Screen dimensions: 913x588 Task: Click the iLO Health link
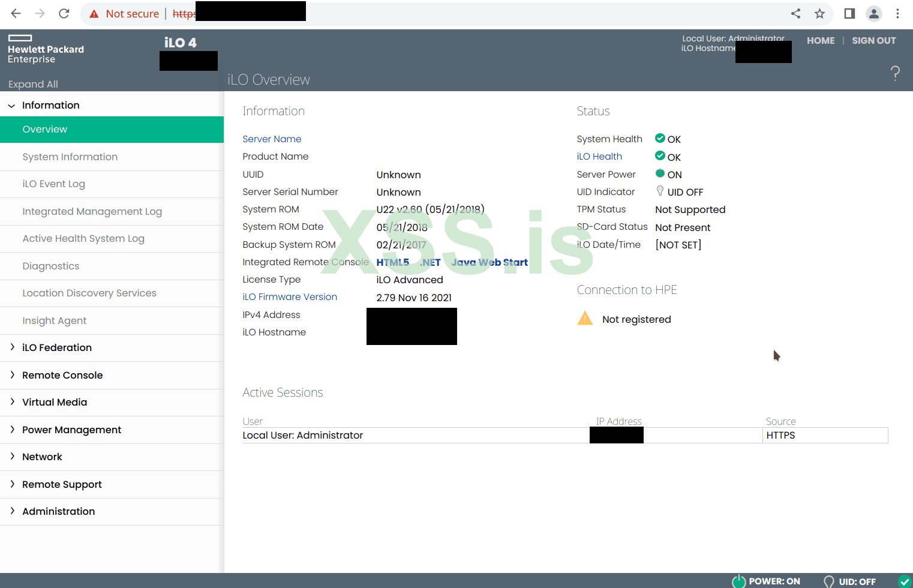[599, 157]
